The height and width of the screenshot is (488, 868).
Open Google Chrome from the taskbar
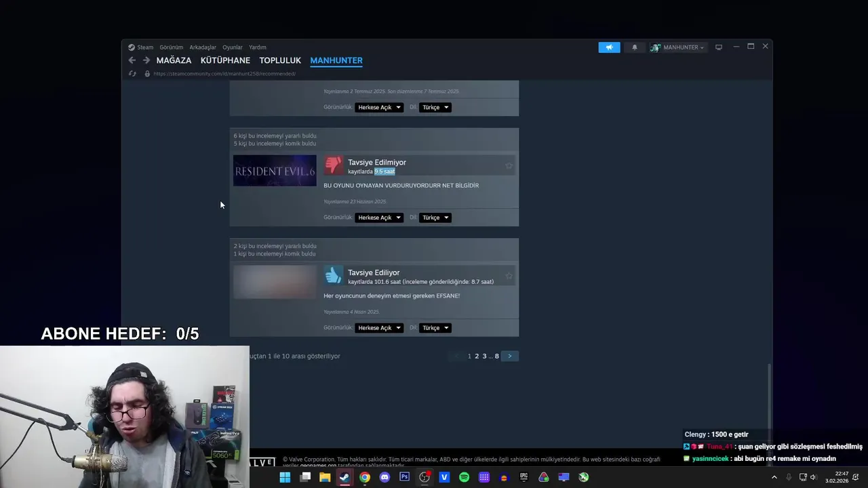365,477
